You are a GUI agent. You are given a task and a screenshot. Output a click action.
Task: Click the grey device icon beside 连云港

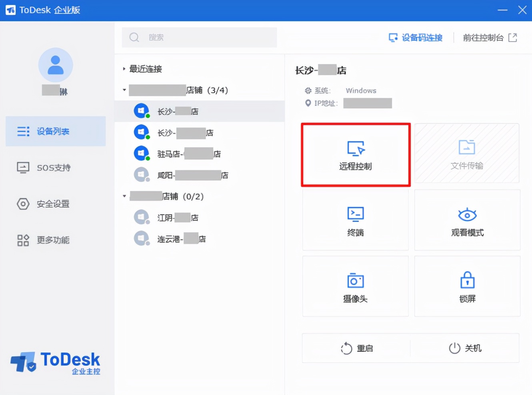[x=142, y=238]
